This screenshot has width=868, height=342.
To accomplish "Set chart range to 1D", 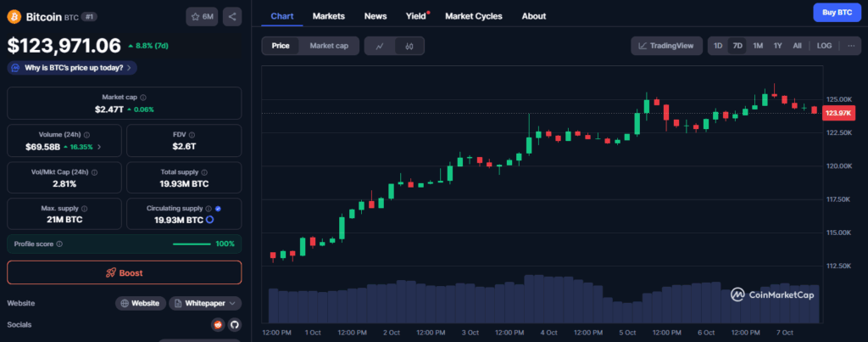I will pos(718,46).
